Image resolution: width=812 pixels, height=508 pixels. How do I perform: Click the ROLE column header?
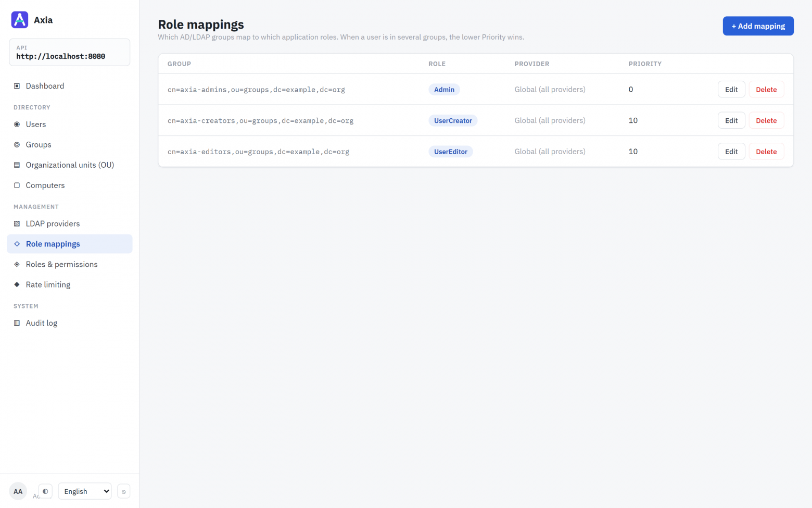pos(437,64)
